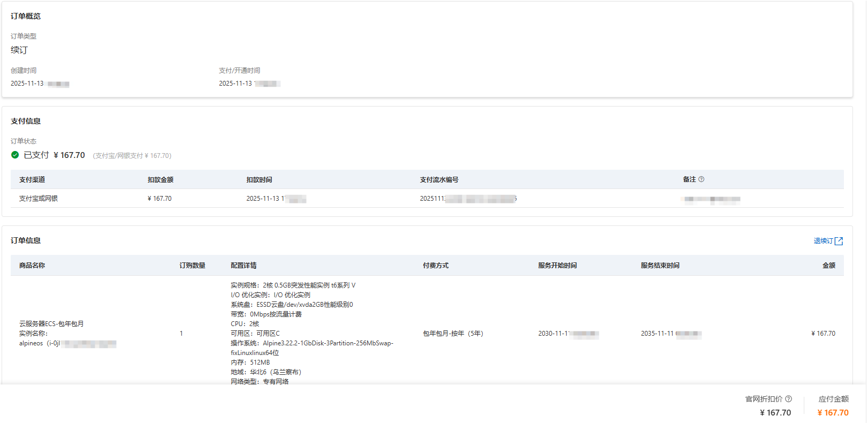Click the orange 应付金额 ¥167.70 total
The image size is (868, 423).
coord(833,413)
